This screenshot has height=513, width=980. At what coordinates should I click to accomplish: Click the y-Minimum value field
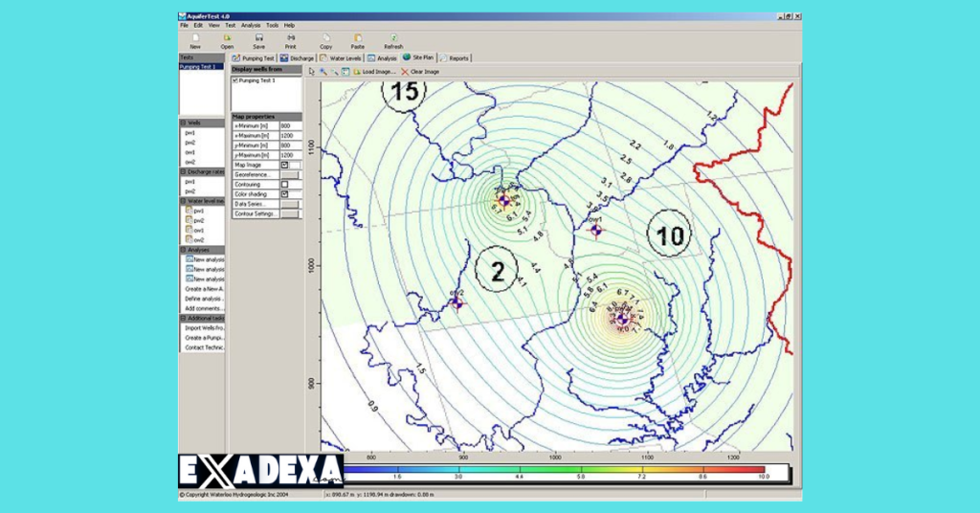(x=291, y=145)
